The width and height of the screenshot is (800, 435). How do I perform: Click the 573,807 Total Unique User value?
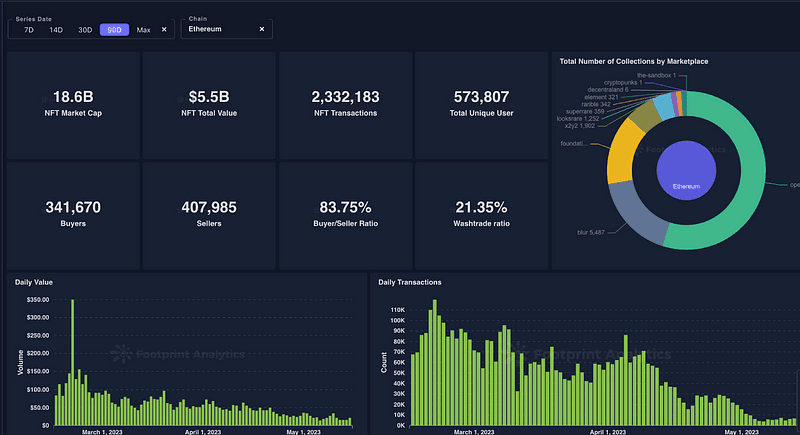[x=481, y=97]
